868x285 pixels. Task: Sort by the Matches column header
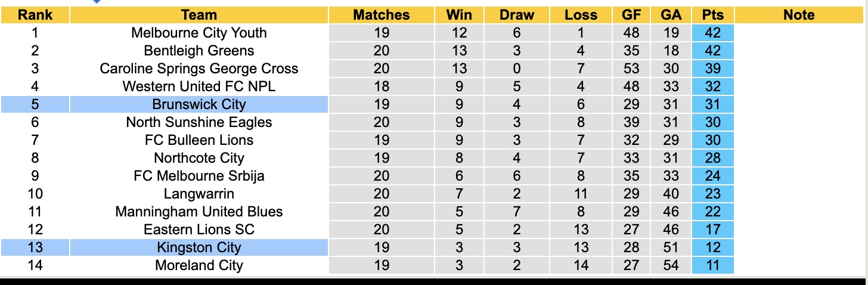[x=382, y=15]
